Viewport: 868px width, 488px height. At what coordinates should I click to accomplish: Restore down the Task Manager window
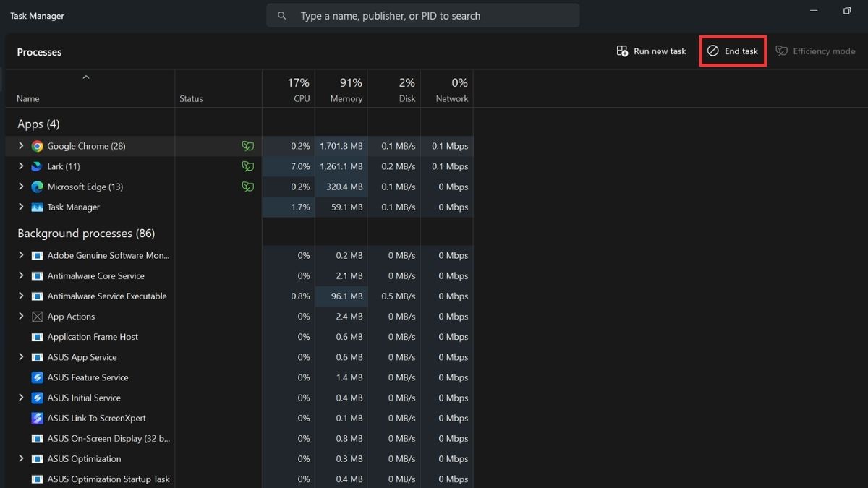click(x=846, y=11)
